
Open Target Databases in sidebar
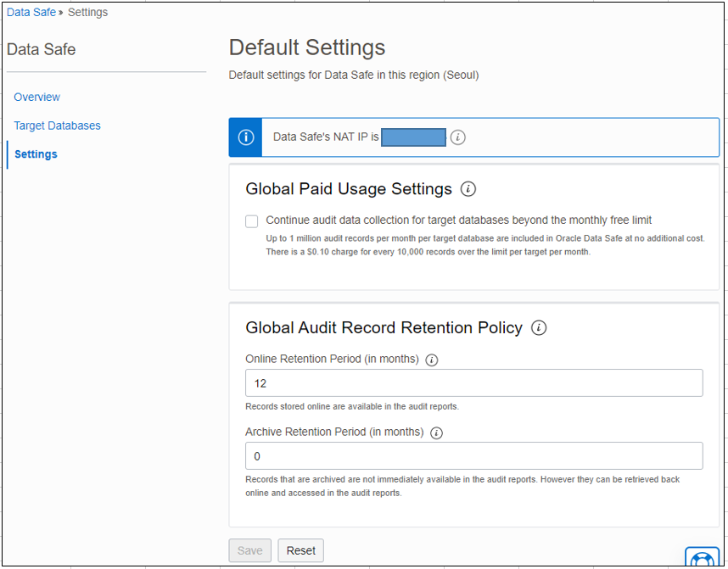point(57,126)
